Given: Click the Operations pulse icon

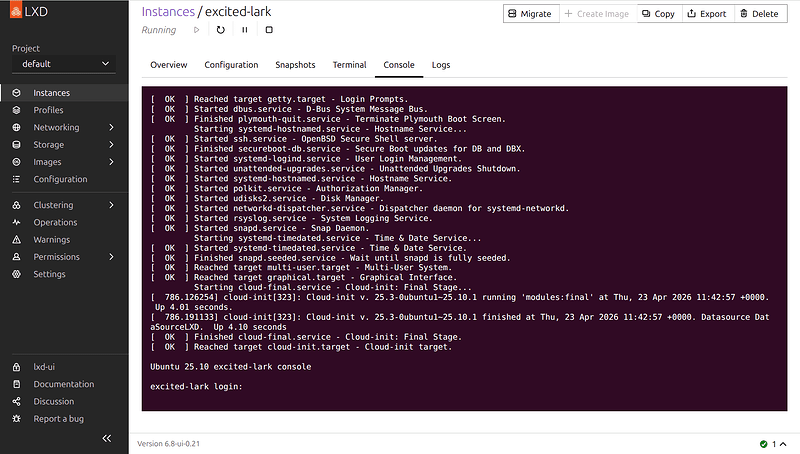Looking at the screenshot, I should pyautogui.click(x=16, y=222).
